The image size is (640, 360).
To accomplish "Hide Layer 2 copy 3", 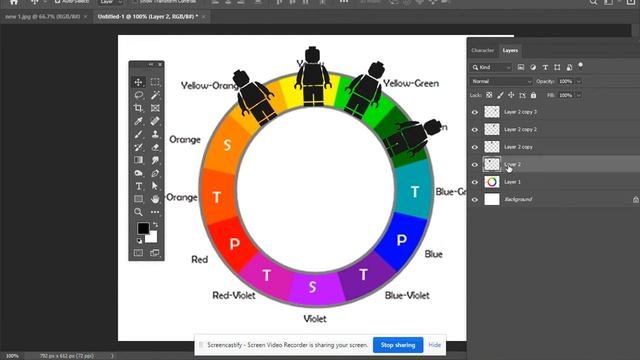I will (x=475, y=112).
